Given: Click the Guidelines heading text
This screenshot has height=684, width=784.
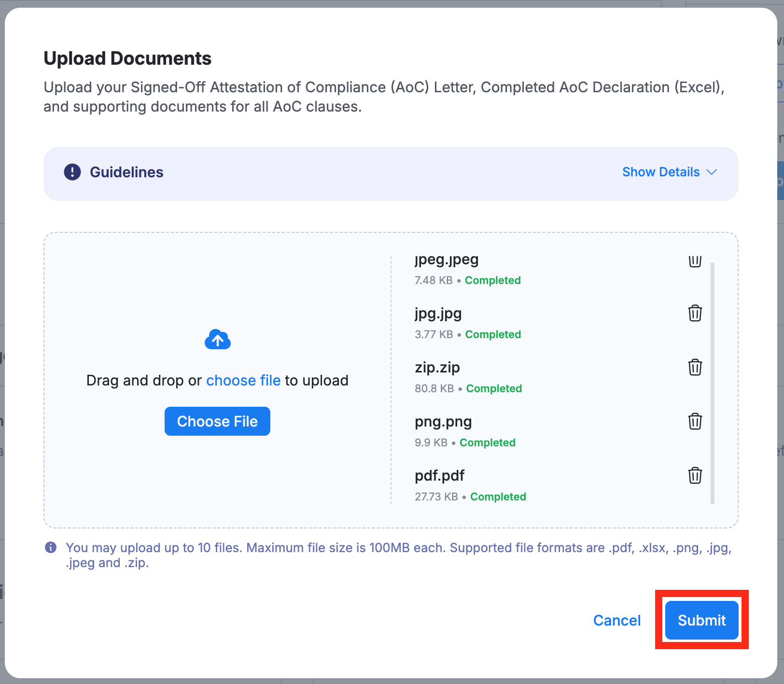Looking at the screenshot, I should pyautogui.click(x=126, y=172).
